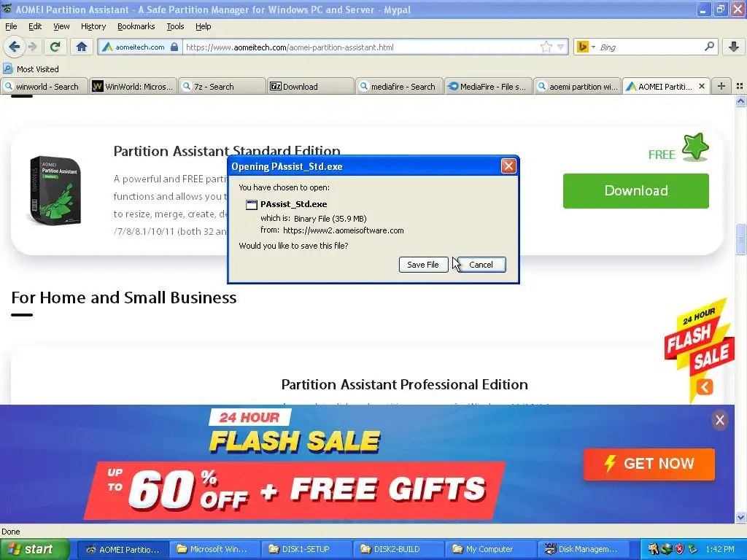Switch to the aoemi partition wi... tab
This screenshot has height=560, width=747.
578,86
